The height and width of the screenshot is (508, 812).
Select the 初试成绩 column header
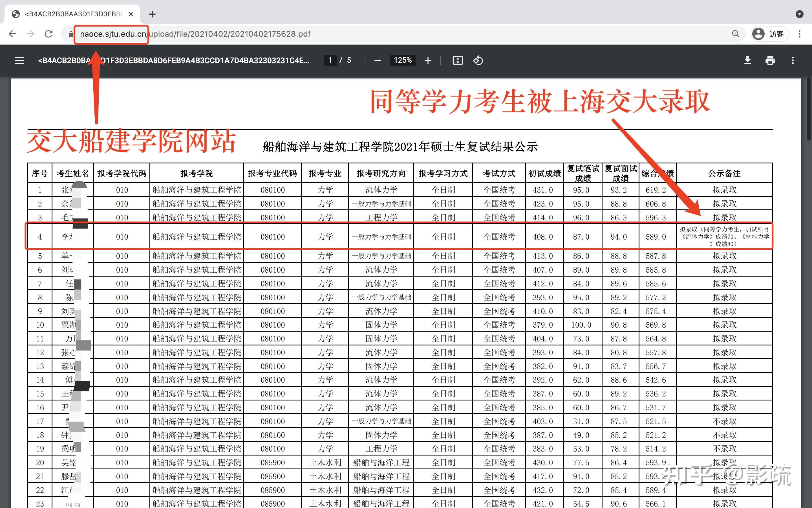tap(545, 173)
